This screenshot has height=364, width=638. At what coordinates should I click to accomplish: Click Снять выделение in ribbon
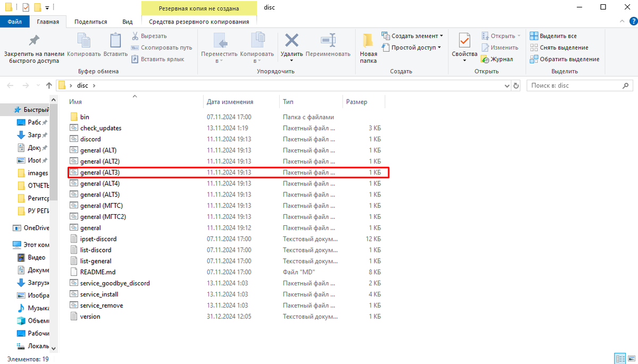[559, 47]
